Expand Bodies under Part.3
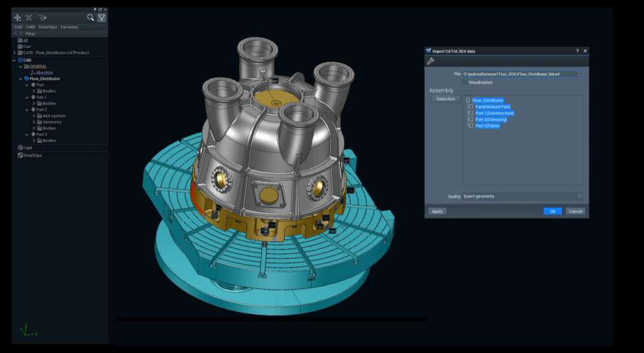644x353 pixels. [34, 140]
